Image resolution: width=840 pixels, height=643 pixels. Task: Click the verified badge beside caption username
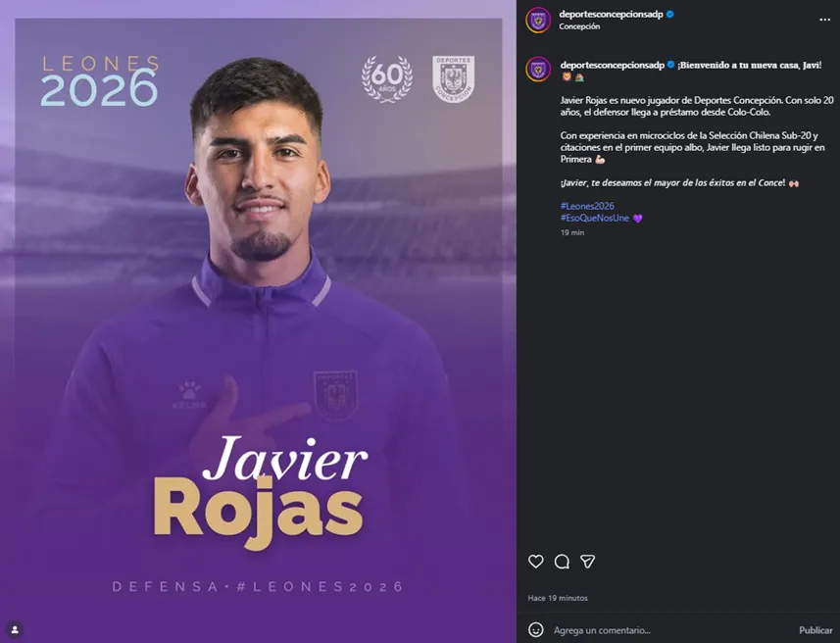click(670, 65)
